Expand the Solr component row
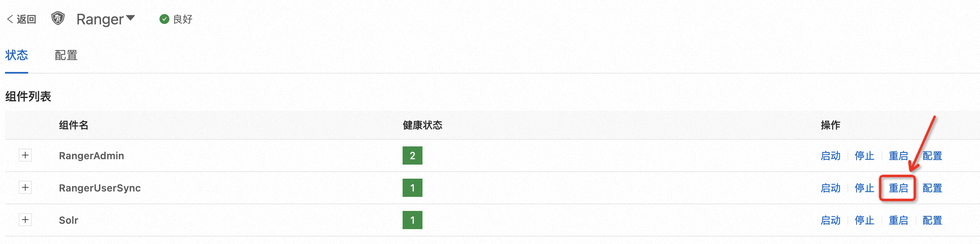 pyautogui.click(x=25, y=220)
